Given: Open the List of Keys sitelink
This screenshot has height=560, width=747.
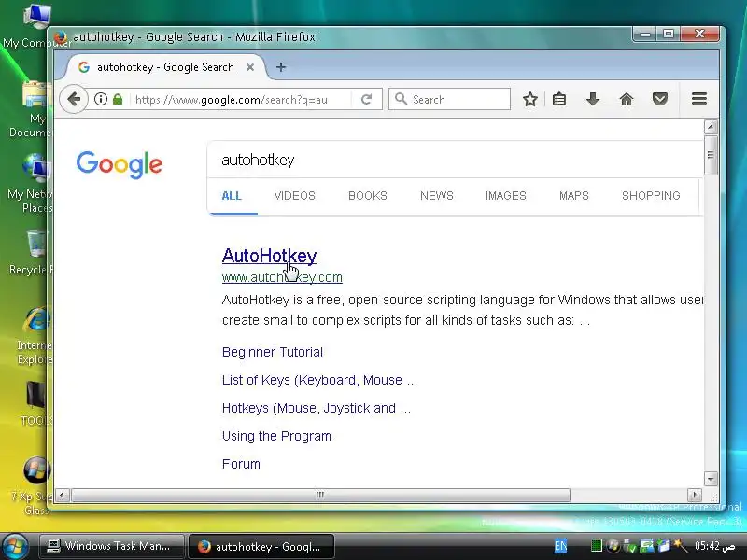Looking at the screenshot, I should pos(319,380).
